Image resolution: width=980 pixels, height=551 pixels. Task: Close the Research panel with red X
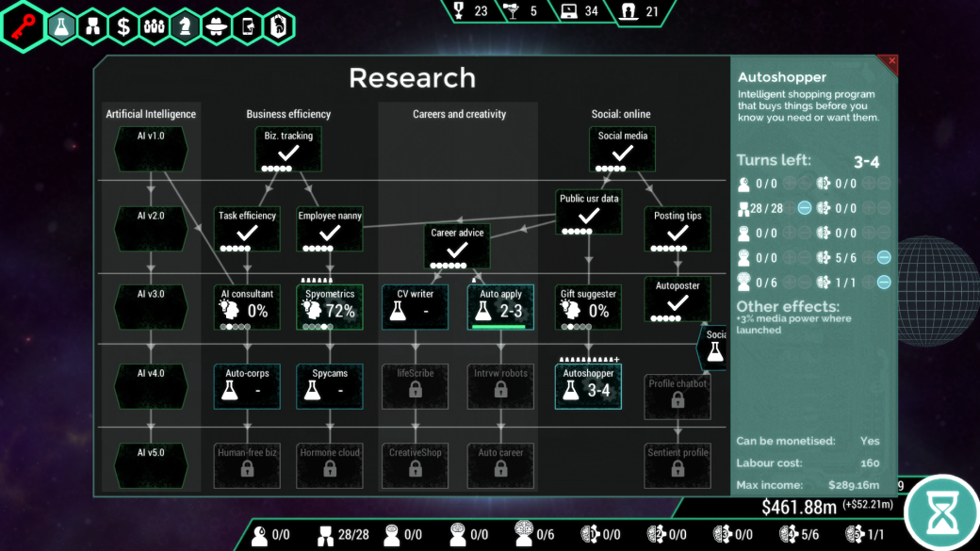(891, 61)
